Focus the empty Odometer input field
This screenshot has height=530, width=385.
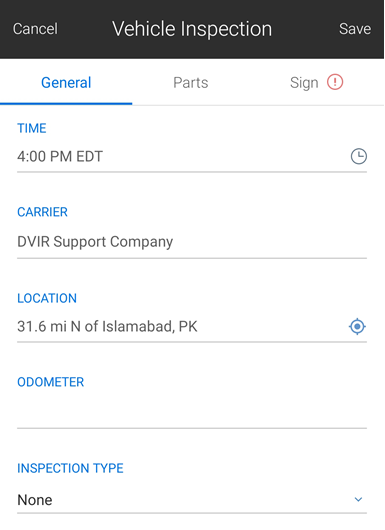(192, 412)
